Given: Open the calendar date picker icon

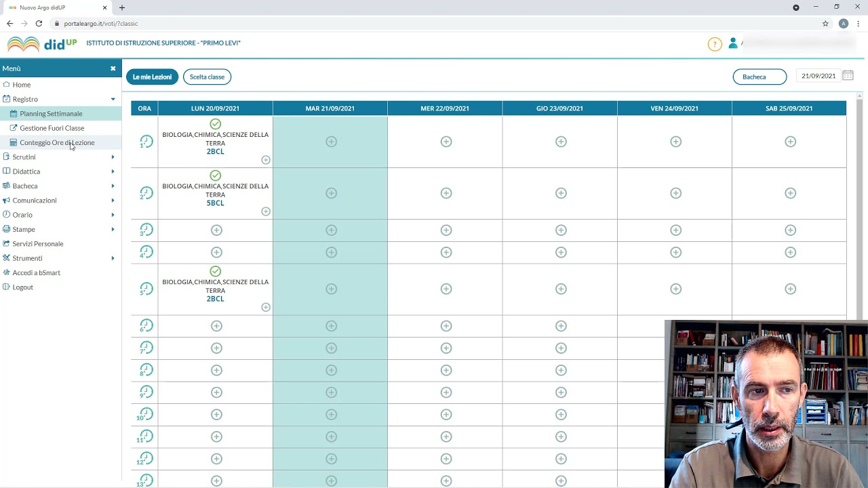Looking at the screenshot, I should [x=848, y=76].
